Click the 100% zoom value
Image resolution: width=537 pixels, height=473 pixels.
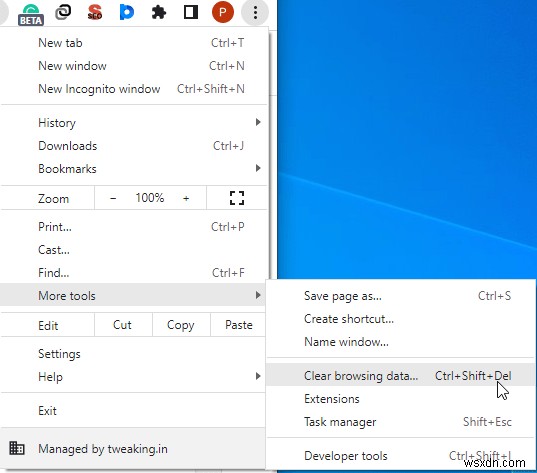(150, 198)
